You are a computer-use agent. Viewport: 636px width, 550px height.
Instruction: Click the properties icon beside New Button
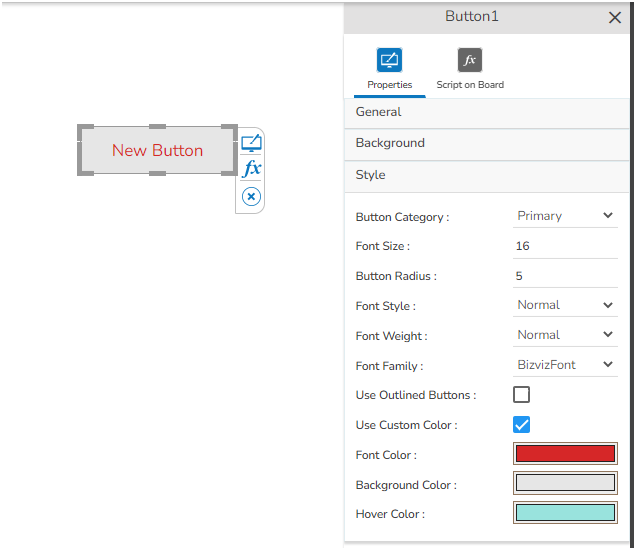point(252,143)
